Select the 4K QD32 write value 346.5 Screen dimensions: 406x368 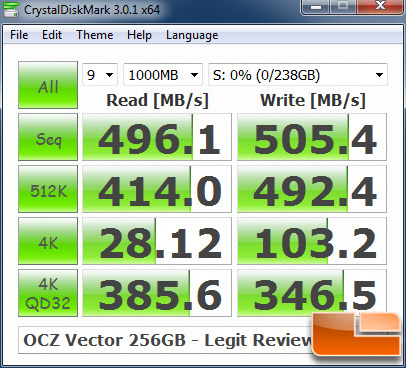click(312, 293)
